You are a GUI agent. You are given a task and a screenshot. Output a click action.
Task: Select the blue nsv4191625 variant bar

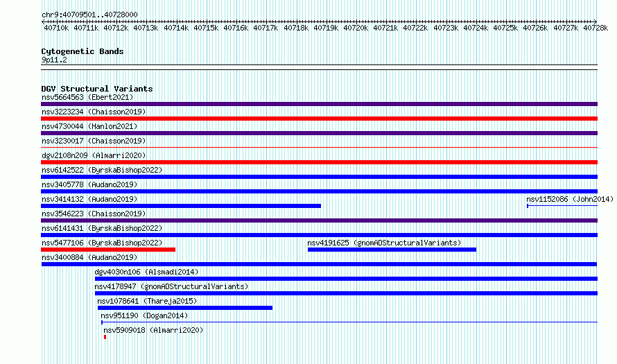tap(392, 250)
